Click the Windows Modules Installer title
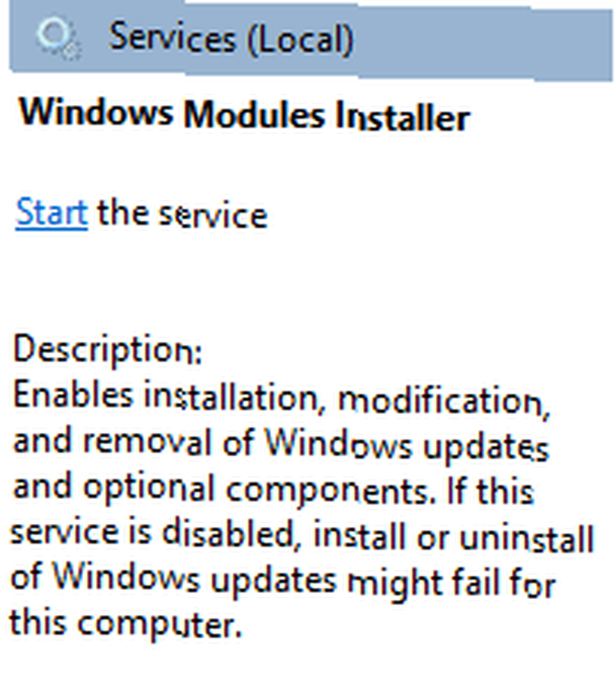Screen dimensions: 616x695 (x=244, y=115)
